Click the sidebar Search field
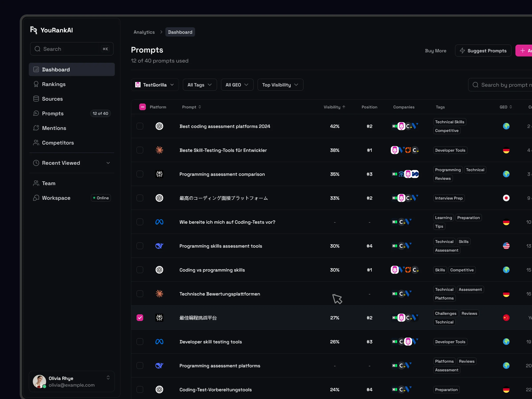 tap(71, 49)
